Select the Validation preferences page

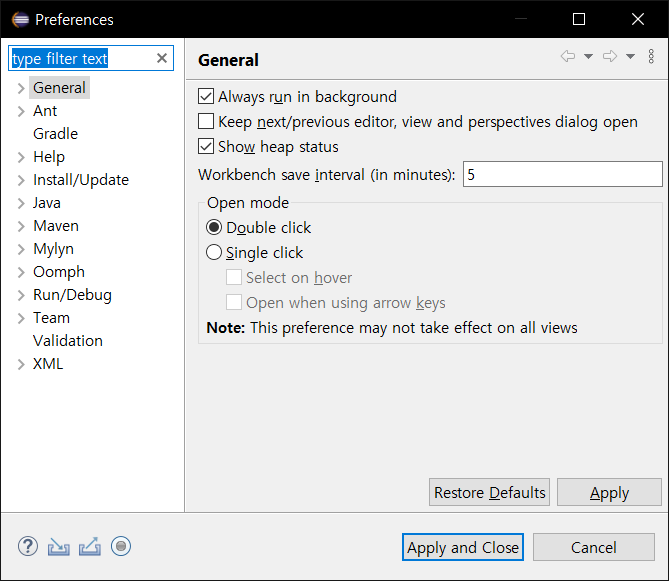[x=68, y=341]
